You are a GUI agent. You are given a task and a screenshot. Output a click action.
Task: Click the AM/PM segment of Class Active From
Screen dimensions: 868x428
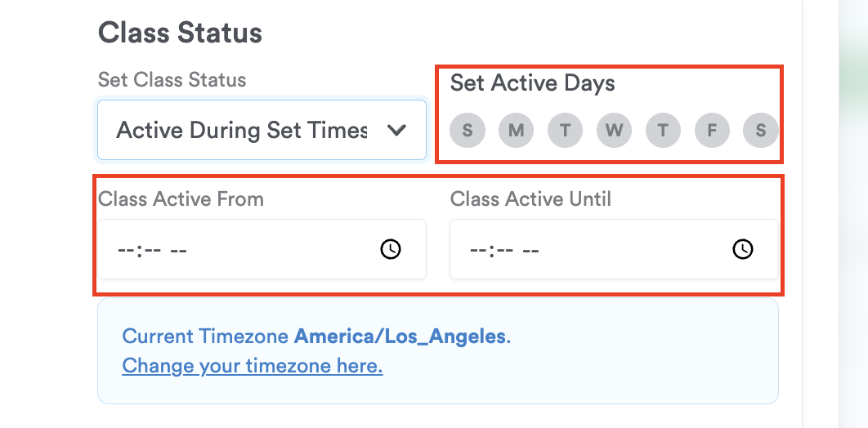(179, 249)
